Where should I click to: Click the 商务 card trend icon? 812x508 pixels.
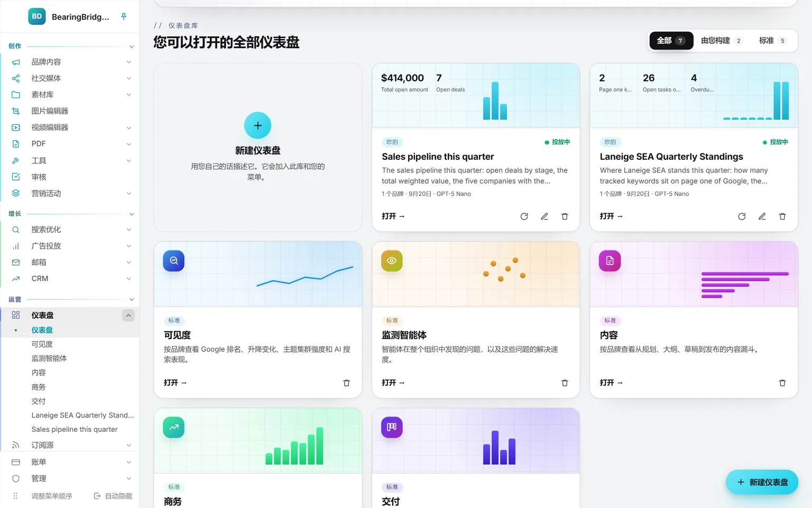[x=174, y=427]
